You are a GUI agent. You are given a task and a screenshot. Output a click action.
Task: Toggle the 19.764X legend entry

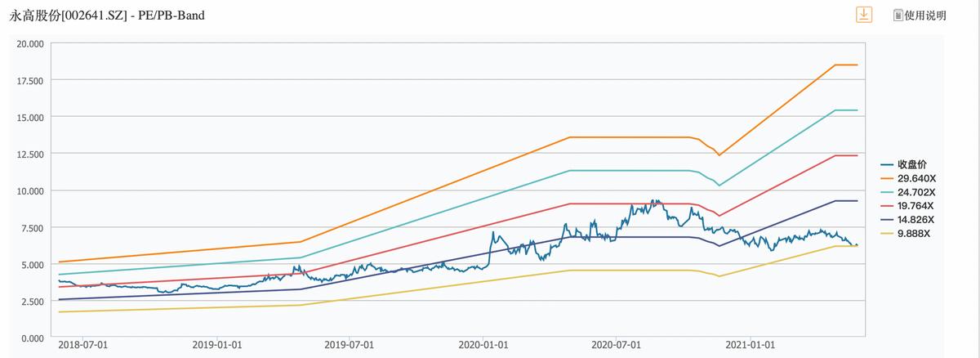pos(915,206)
